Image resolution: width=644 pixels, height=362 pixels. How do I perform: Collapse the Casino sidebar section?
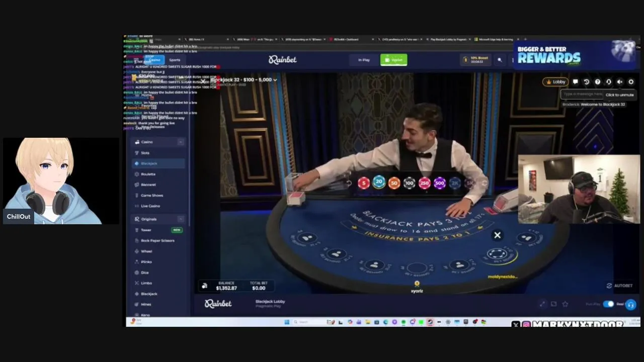(x=181, y=142)
